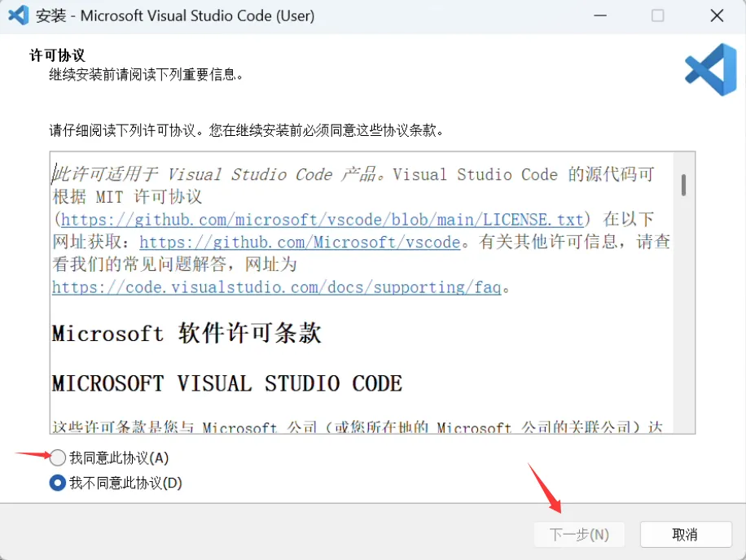This screenshot has height=560, width=746.
Task: Click the "许可协议" page title
Action: click(57, 55)
